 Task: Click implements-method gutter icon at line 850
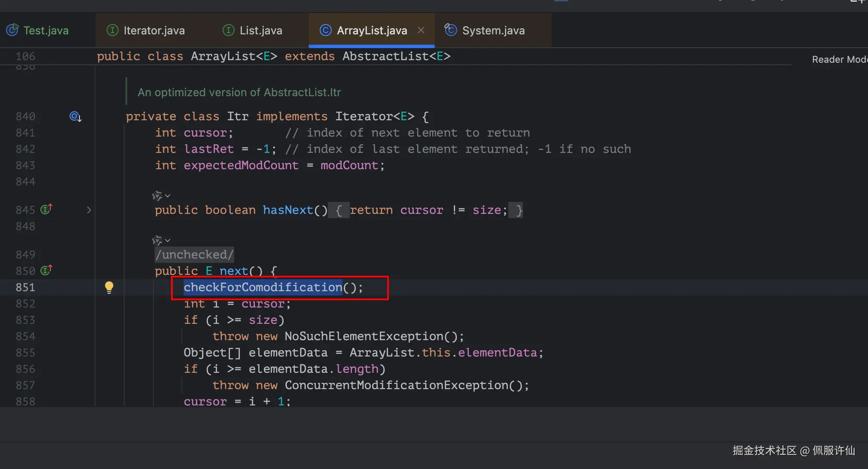[x=46, y=271]
